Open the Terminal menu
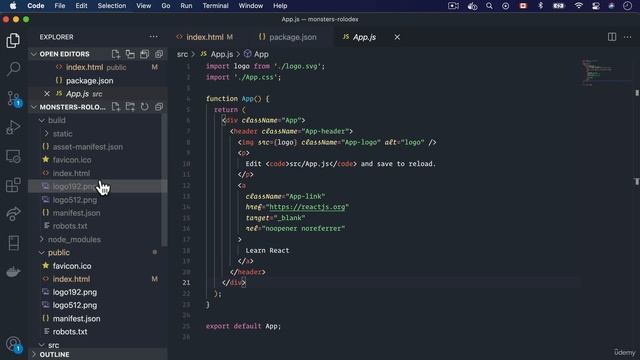This screenshot has height=360, width=640. coord(215,6)
